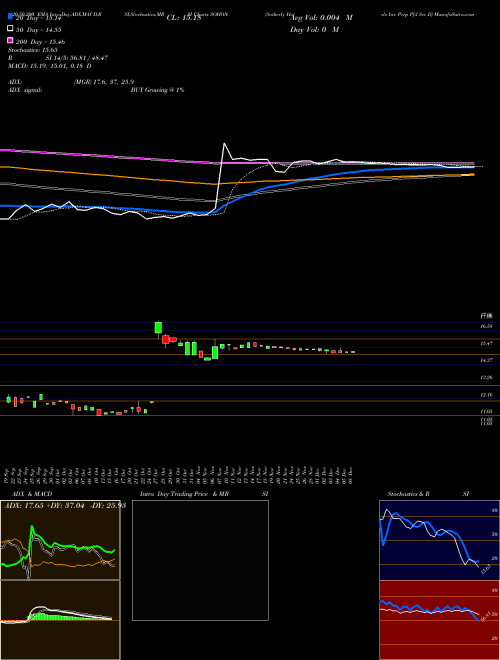Click the white 50 Day legend swatch
The image size is (500, 660).
click(10, 28)
